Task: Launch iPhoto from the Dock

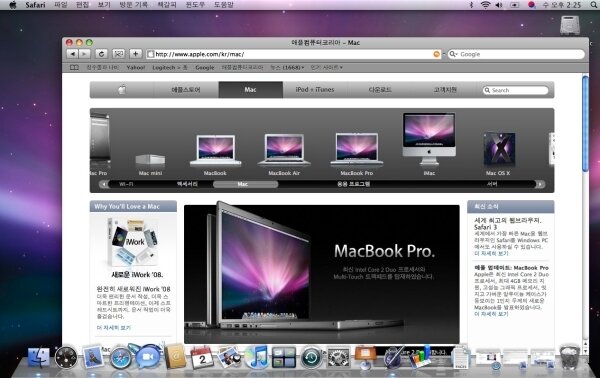Action: tap(229, 357)
